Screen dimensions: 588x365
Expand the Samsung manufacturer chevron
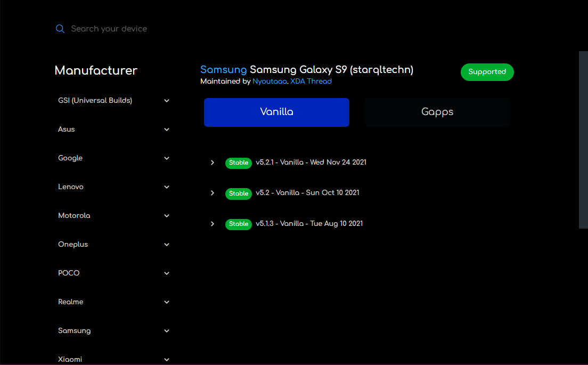167,331
